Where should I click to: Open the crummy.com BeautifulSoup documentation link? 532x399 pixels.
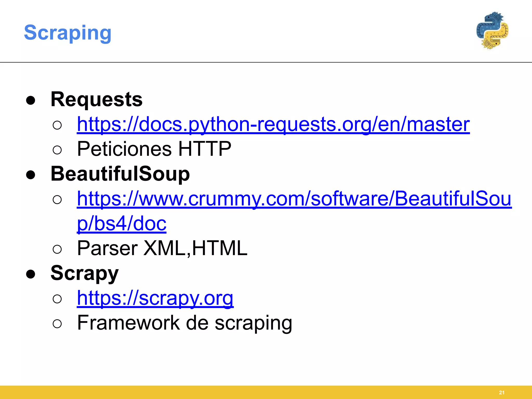click(x=294, y=199)
